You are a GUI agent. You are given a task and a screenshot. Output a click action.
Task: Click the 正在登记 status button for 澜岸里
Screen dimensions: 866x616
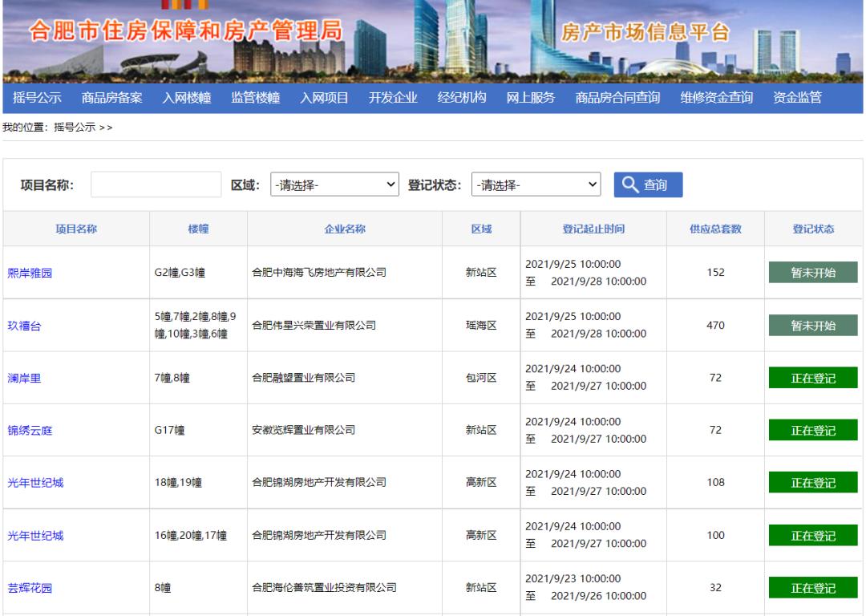click(x=813, y=377)
